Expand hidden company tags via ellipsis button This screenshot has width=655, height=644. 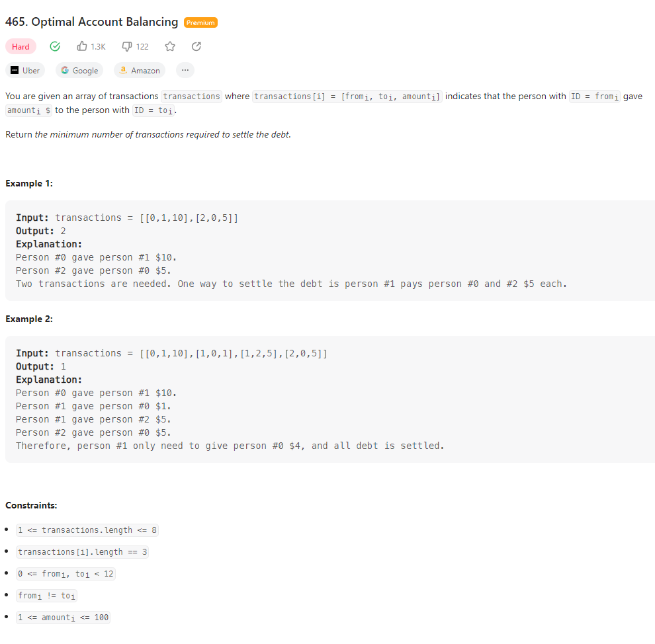(x=185, y=70)
